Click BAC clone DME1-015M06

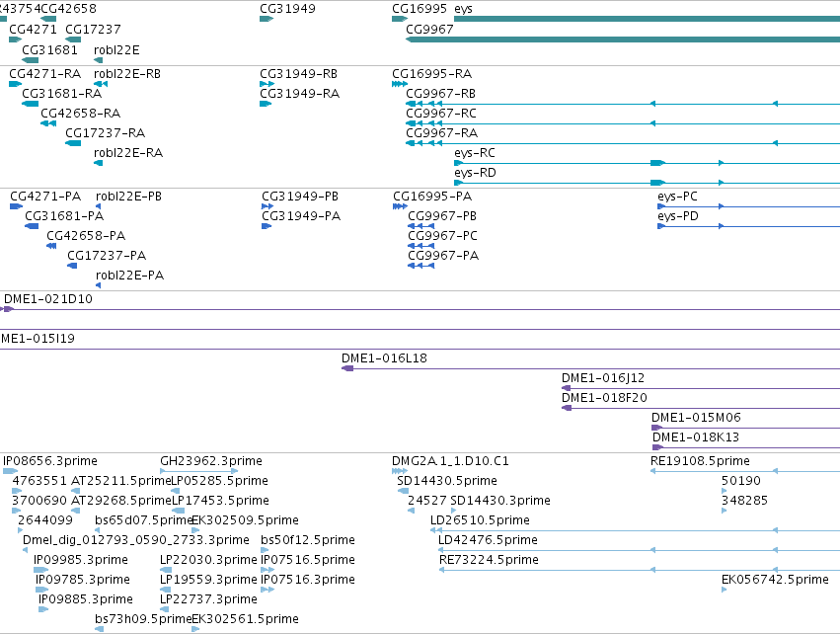tap(697, 418)
